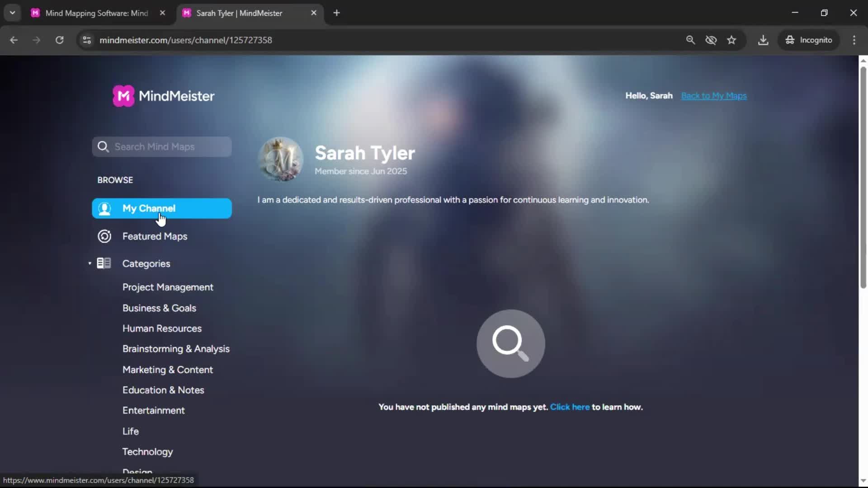Image resolution: width=868 pixels, height=488 pixels.
Task: Click the address bar URL
Action: [186, 40]
